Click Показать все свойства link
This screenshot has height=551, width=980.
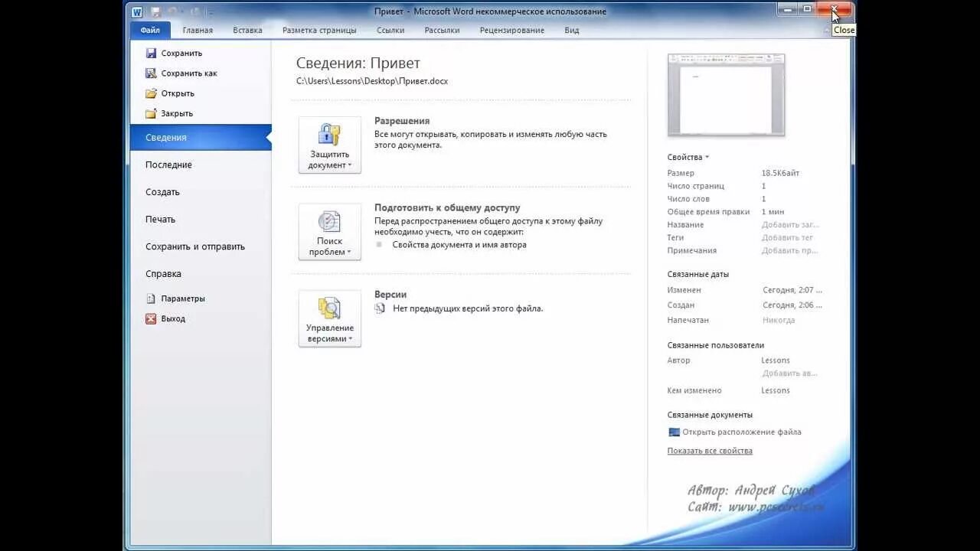point(710,451)
